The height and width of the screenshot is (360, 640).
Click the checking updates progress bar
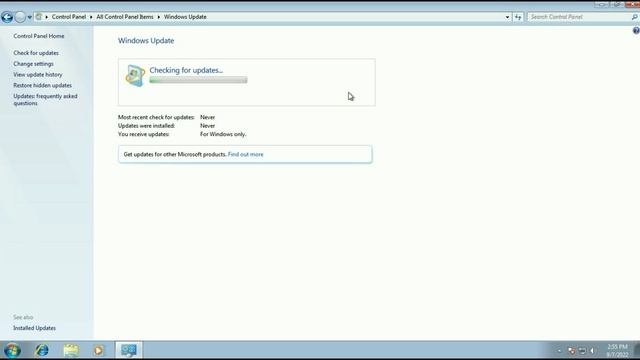198,80
